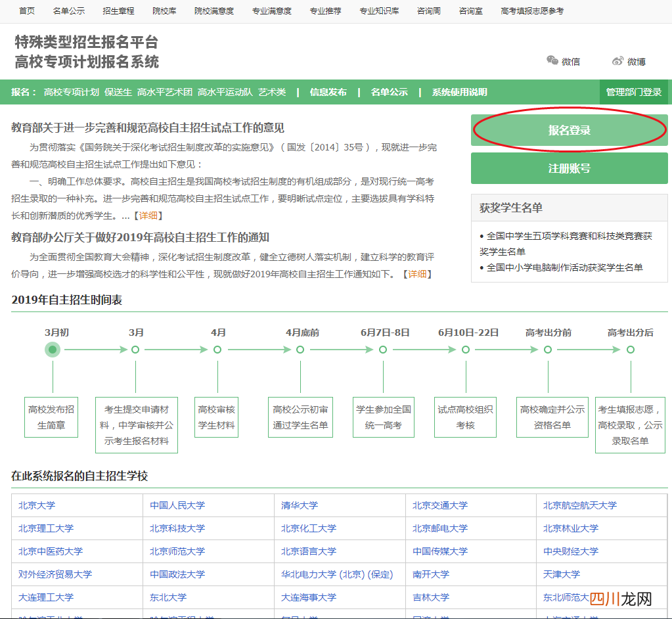Open the 北京航空航天大学 school link
Viewport: 672px width, 619px height.
click(x=580, y=505)
